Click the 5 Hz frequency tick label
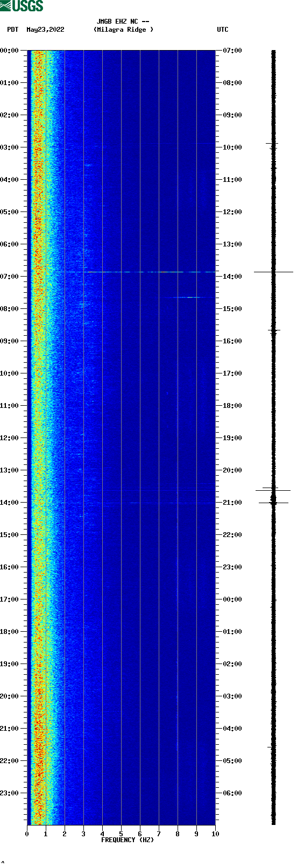 (x=121, y=834)
